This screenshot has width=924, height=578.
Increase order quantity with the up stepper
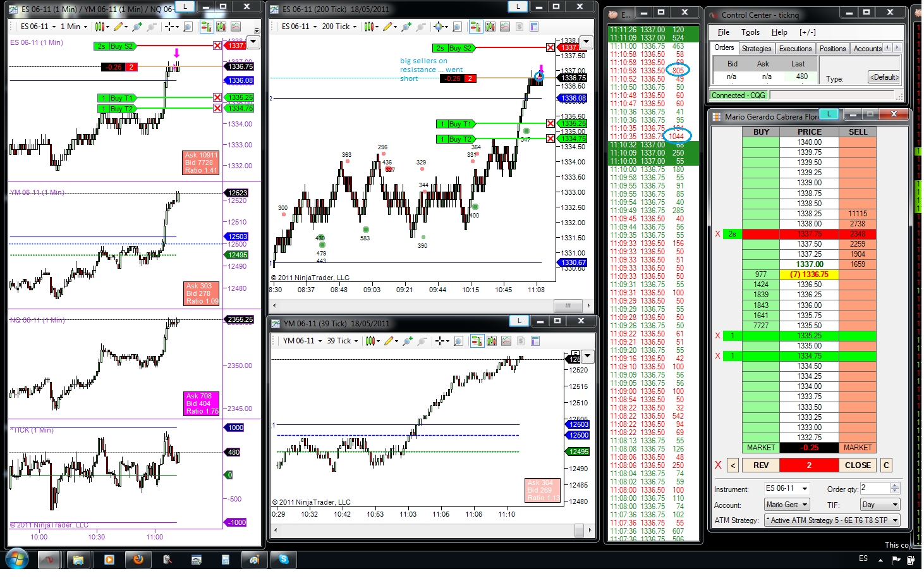pos(895,486)
